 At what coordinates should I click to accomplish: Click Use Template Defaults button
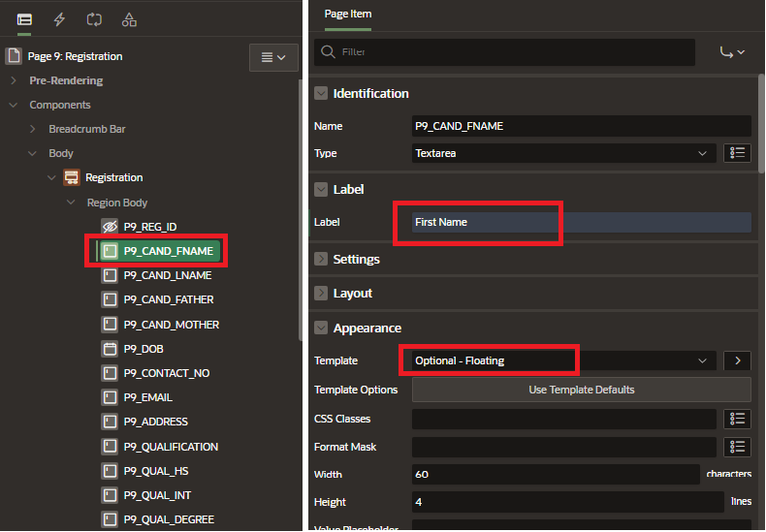581,390
